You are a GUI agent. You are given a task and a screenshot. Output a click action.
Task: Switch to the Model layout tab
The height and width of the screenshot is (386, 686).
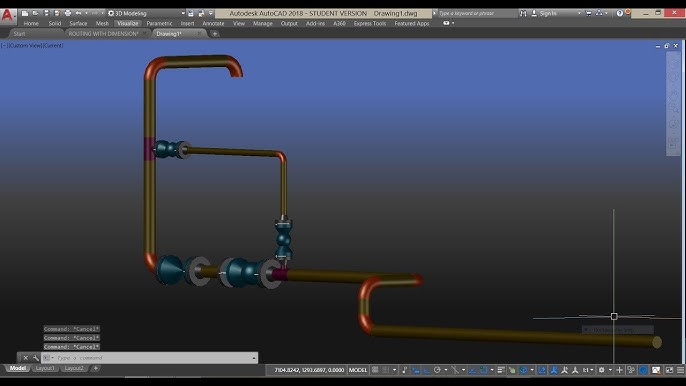point(18,368)
